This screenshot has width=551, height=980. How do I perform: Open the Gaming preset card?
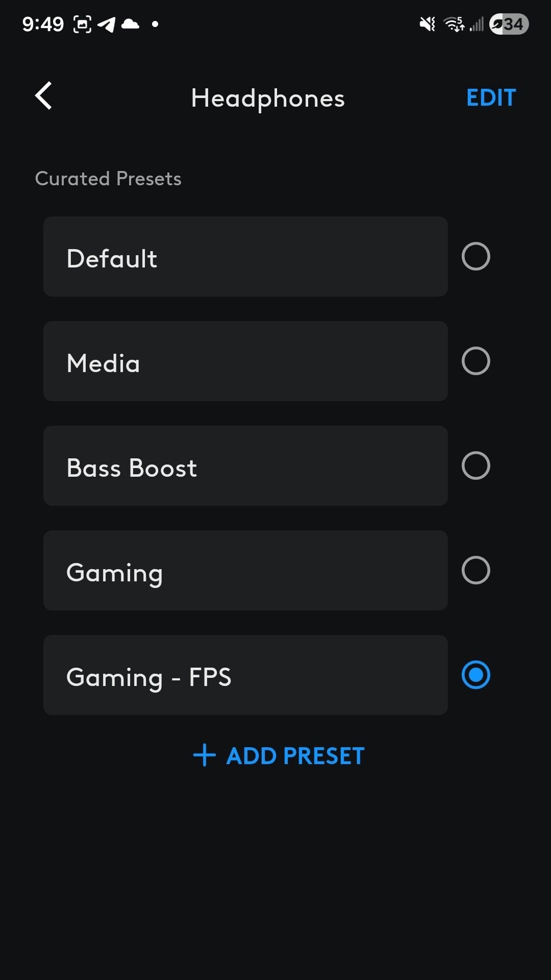click(245, 570)
